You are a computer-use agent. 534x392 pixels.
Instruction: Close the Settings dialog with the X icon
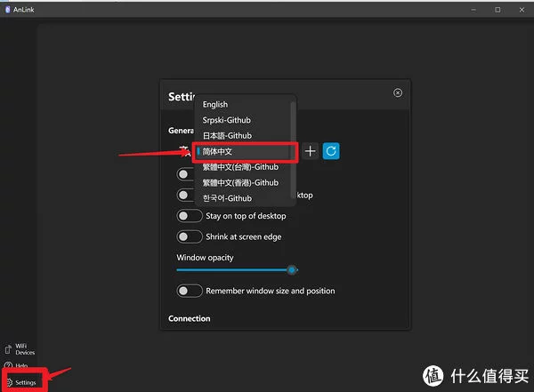pos(398,92)
